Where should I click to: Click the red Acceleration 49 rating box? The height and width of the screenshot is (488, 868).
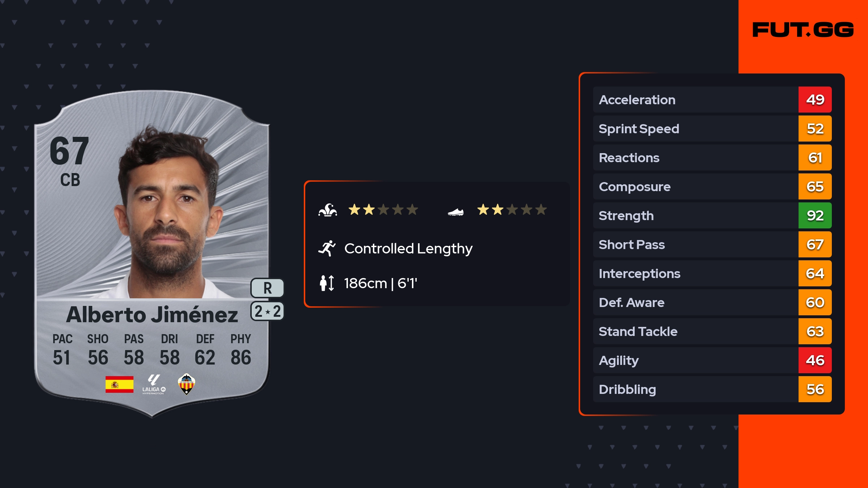815,100
